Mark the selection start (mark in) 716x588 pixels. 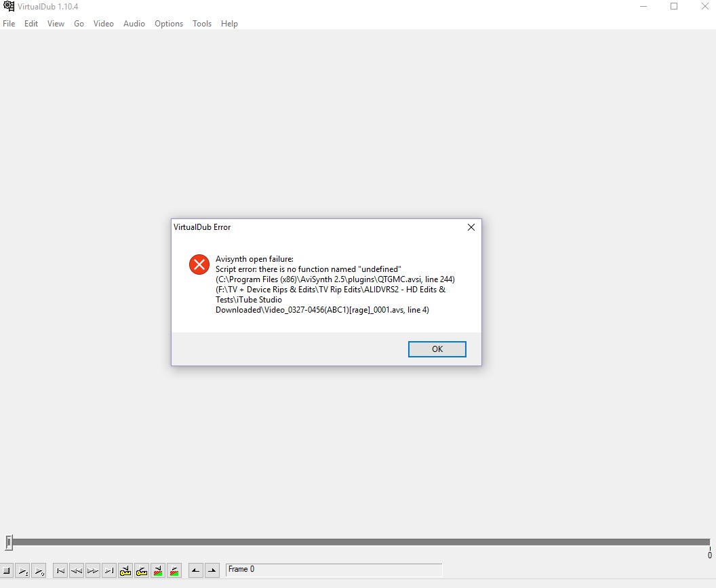(x=196, y=570)
